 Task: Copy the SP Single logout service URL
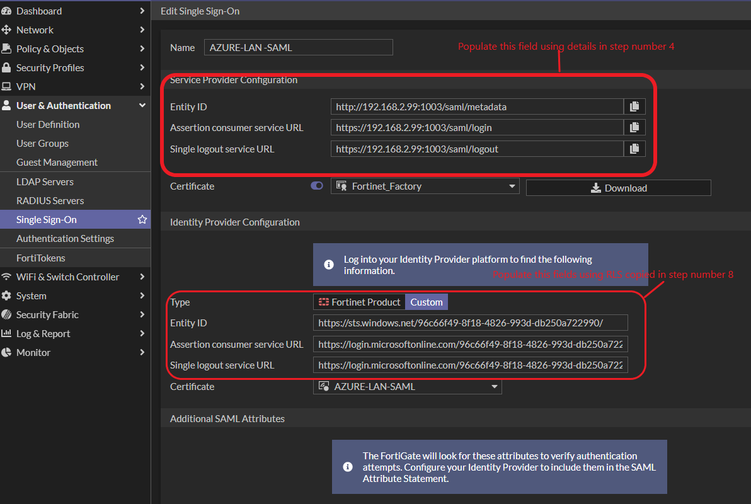click(635, 149)
